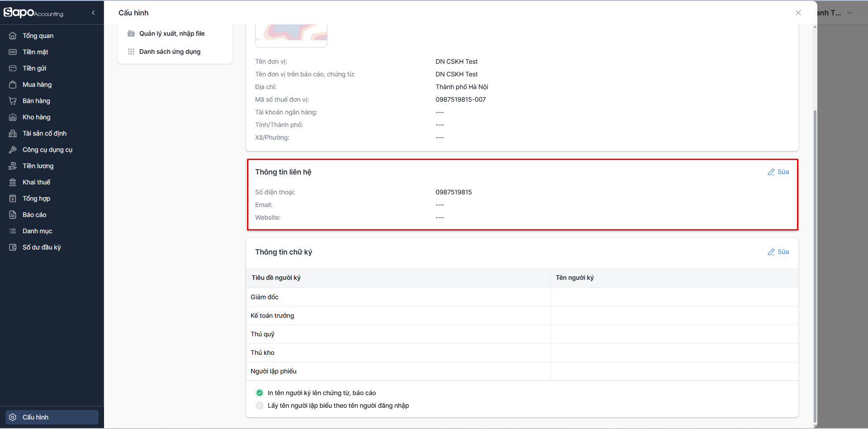Toggle "In tên người ký lên chứng từ" option
Viewport: 868px width, 429px height.
click(x=260, y=393)
